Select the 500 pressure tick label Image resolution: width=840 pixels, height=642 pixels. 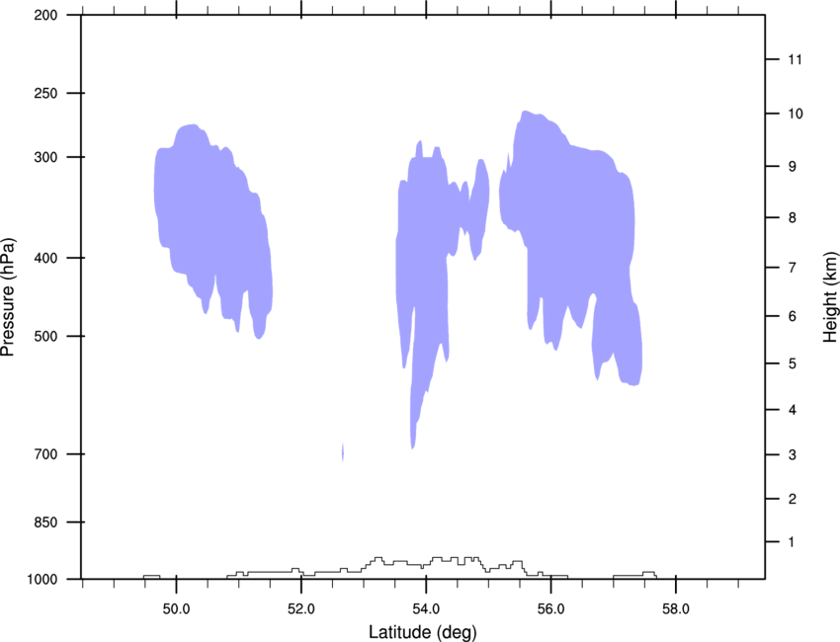click(x=45, y=336)
